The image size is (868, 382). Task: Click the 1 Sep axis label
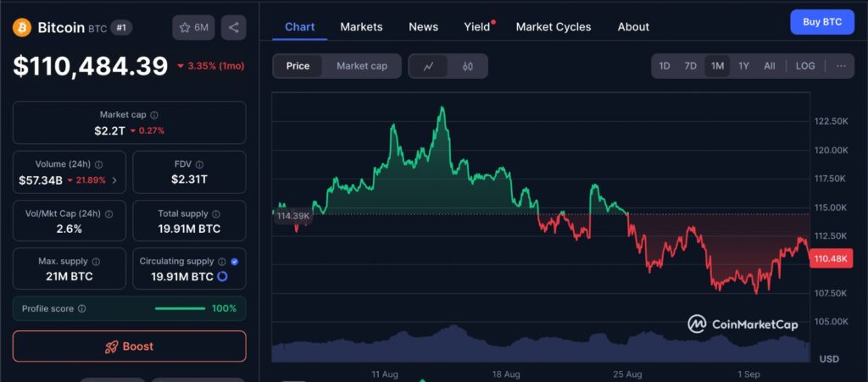point(749,374)
